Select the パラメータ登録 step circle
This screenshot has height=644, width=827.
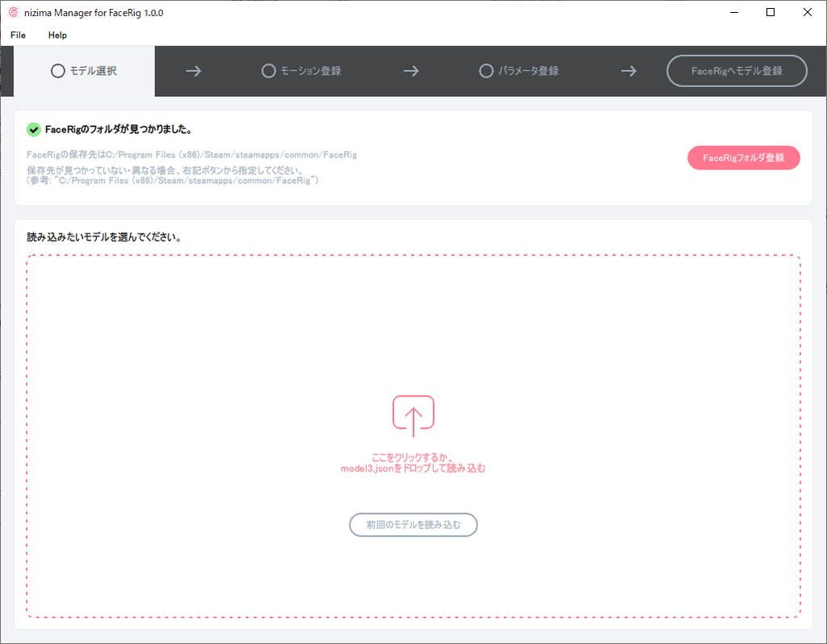pos(486,71)
